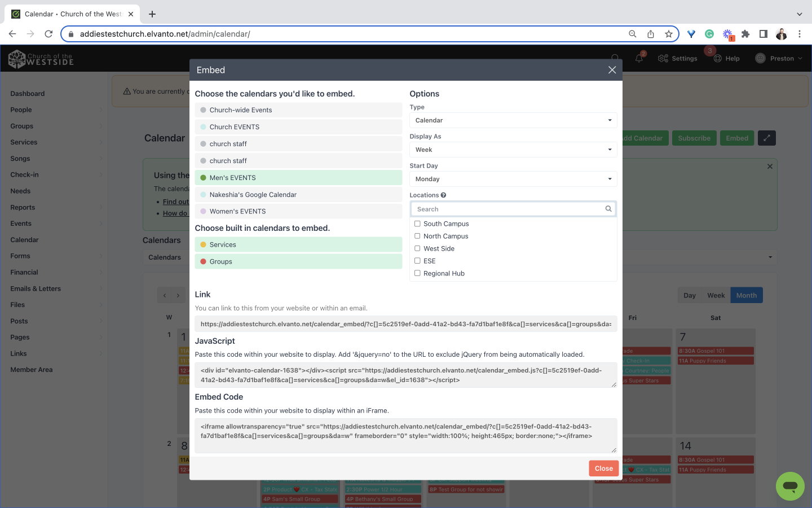Switch calendar to Week view
This screenshot has width=812, height=508.
716,295
